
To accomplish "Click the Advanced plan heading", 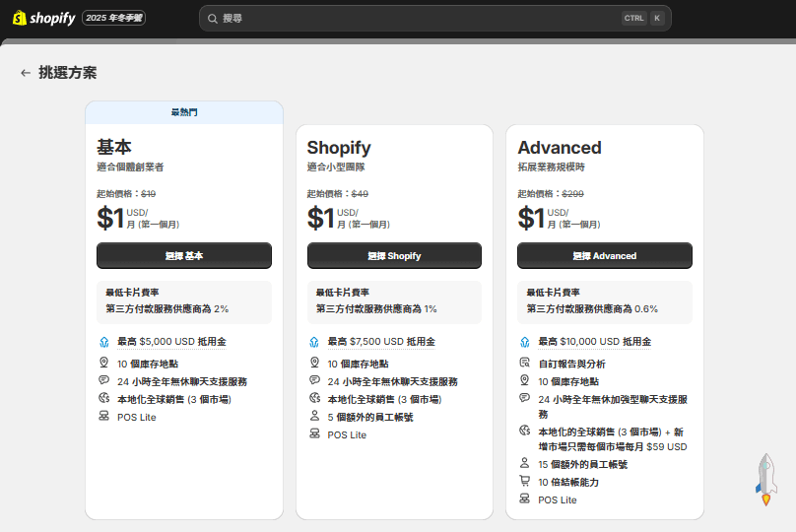I will coord(560,148).
